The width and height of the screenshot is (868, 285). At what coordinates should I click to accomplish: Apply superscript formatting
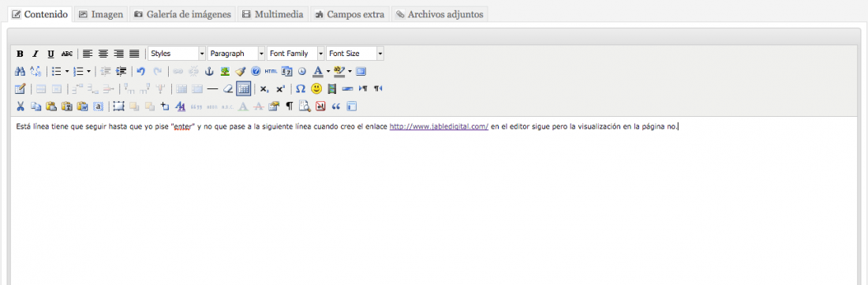tap(280, 88)
